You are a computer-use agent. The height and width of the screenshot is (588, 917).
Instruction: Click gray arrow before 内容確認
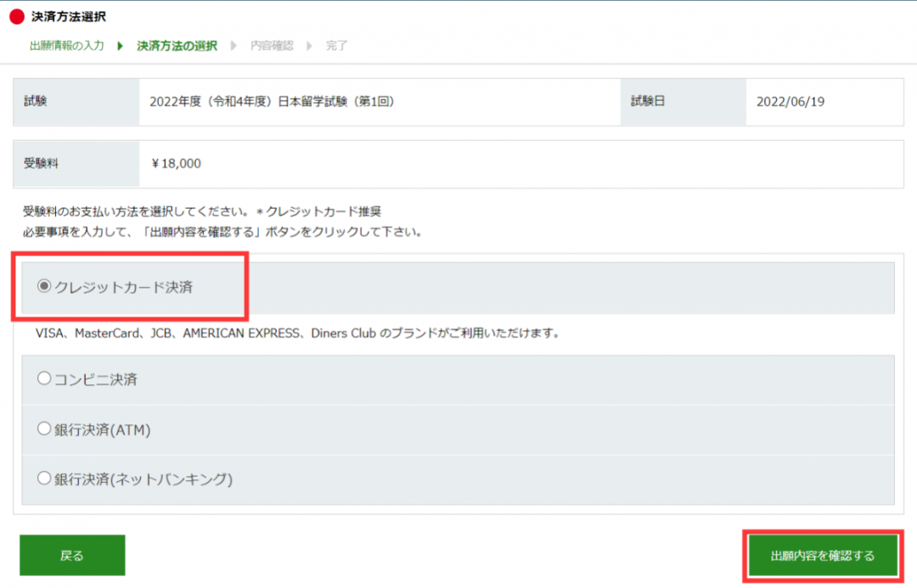234,46
